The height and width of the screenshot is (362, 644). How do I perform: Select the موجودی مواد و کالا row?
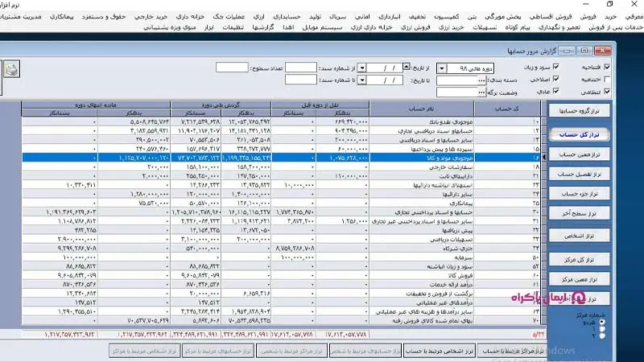click(x=281, y=158)
